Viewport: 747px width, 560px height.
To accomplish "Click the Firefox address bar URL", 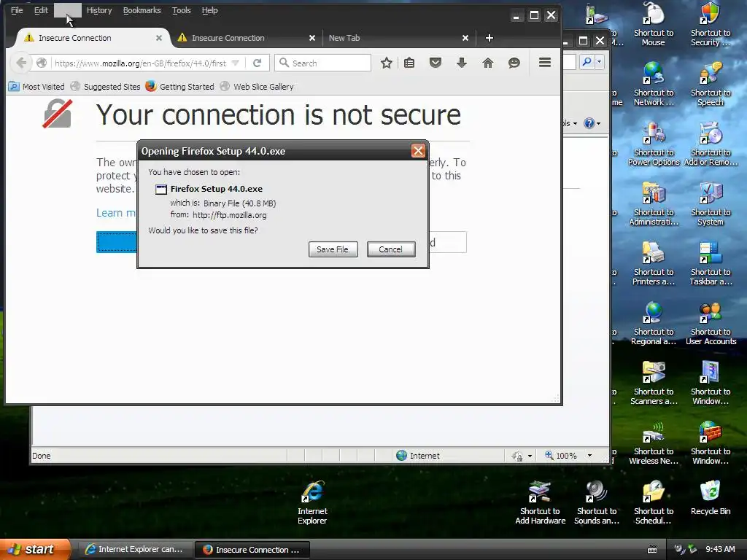I will click(x=140, y=63).
